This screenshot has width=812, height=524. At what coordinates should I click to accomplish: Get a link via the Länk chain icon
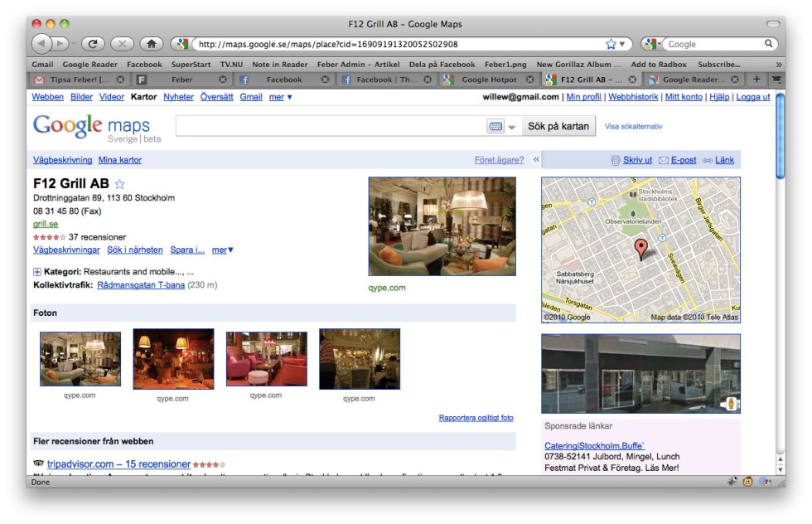point(708,161)
